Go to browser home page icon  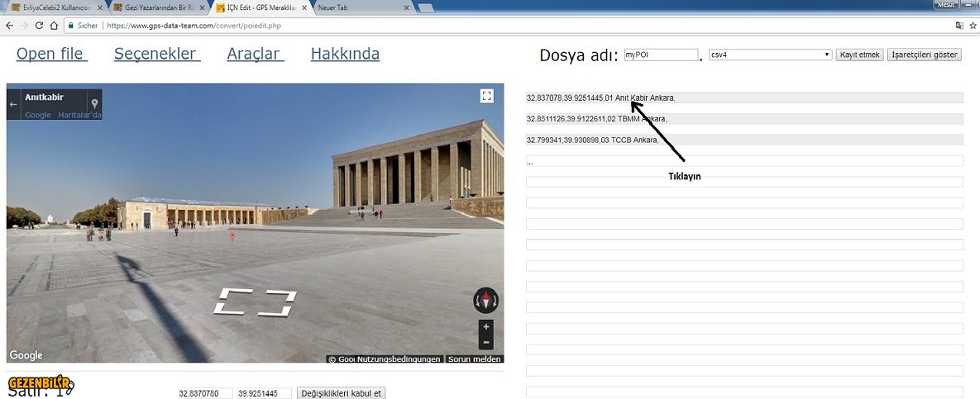(x=54, y=26)
